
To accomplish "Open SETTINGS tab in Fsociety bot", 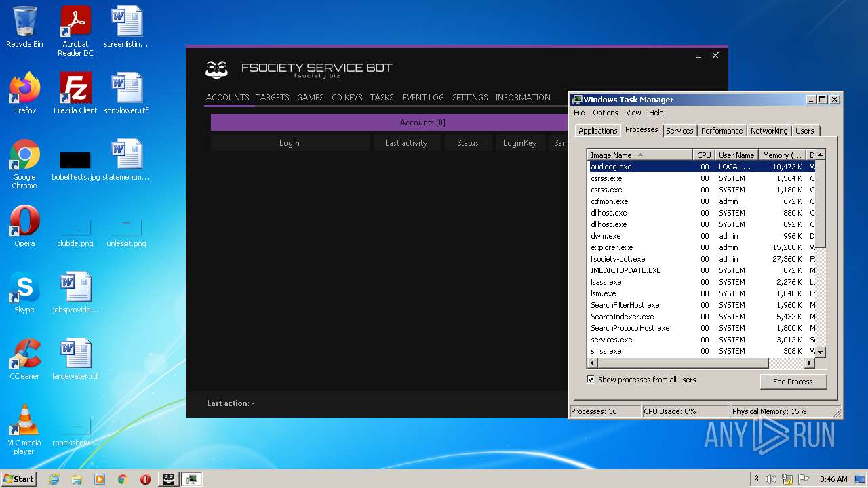I will [x=470, y=98].
